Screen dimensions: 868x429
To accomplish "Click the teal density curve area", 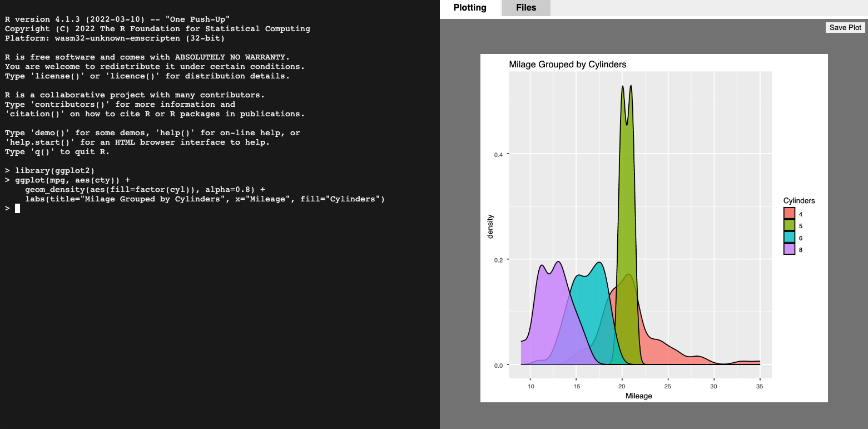I will pyautogui.click(x=592, y=300).
